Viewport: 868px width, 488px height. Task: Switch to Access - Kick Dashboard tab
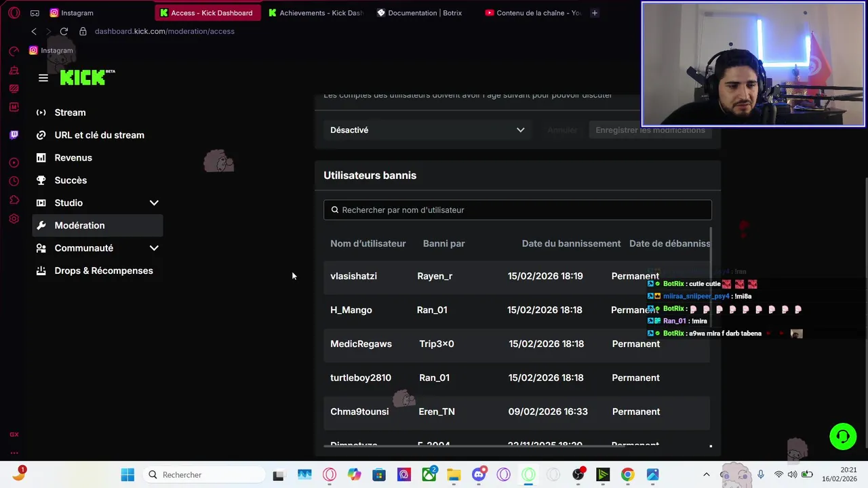click(208, 13)
